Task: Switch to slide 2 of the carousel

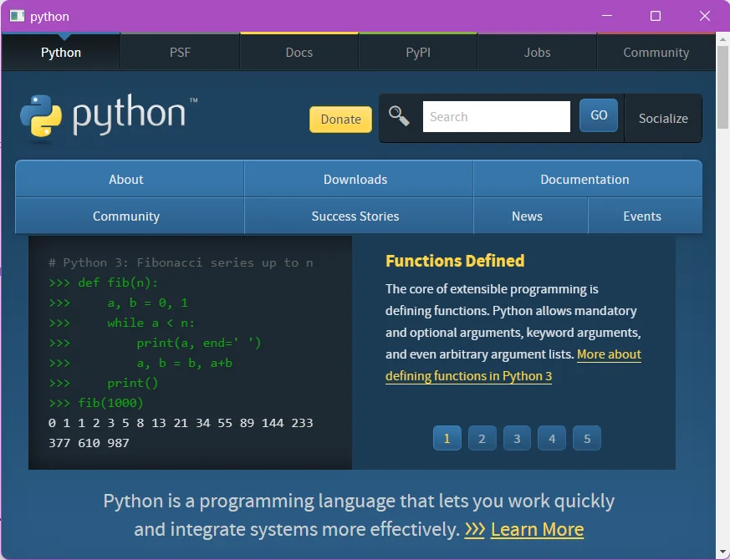Action: 482,438
